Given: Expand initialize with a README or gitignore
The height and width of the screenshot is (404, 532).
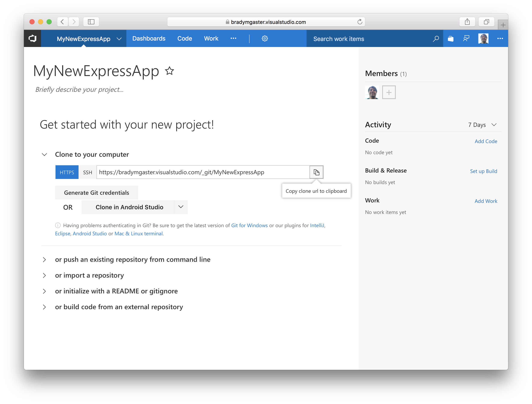Looking at the screenshot, I should [x=44, y=291].
